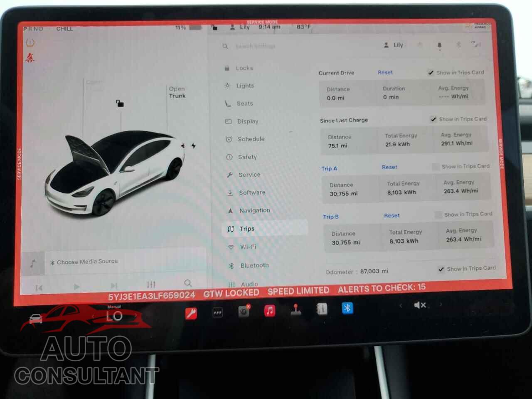Tap the Bluetooth icon in settings header
Image resolution: width=532 pixels, height=399 pixels.
(458, 44)
